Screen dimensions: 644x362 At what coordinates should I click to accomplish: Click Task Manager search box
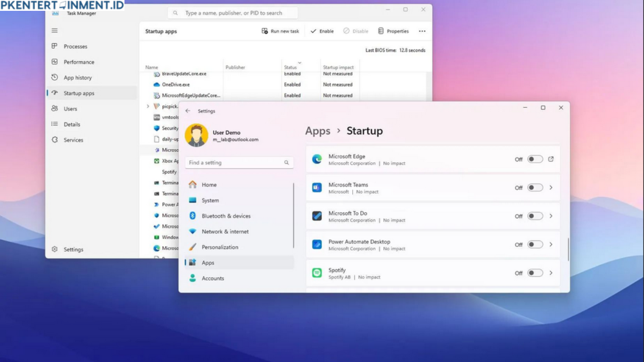[x=233, y=13]
